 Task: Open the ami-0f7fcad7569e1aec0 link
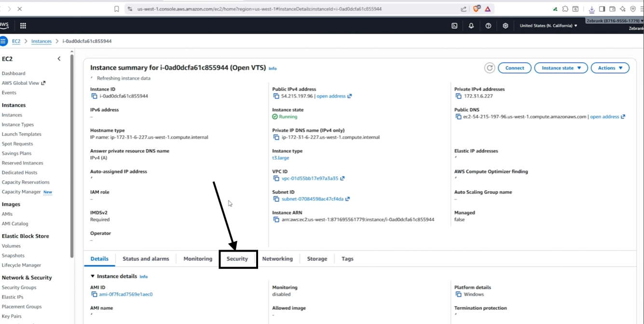click(126, 294)
